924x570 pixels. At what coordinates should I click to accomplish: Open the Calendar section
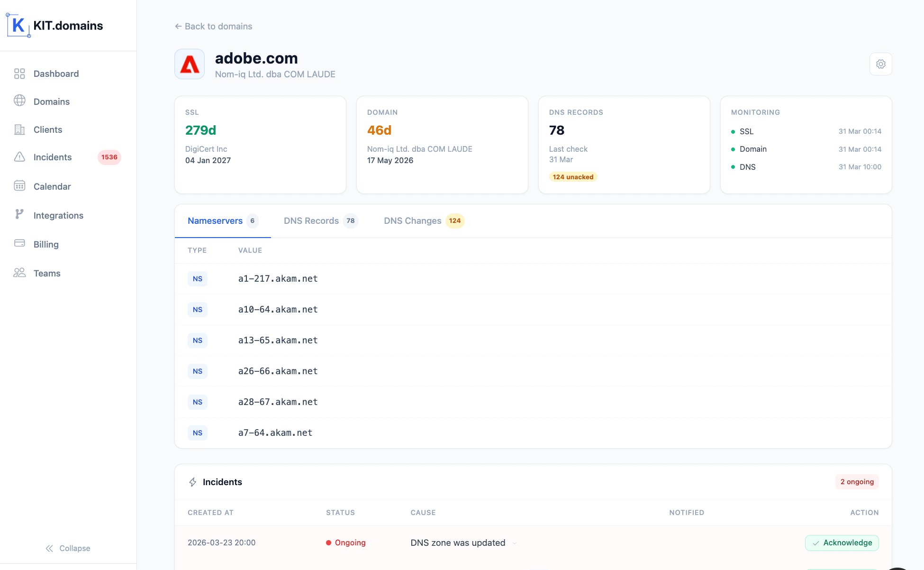(x=52, y=186)
